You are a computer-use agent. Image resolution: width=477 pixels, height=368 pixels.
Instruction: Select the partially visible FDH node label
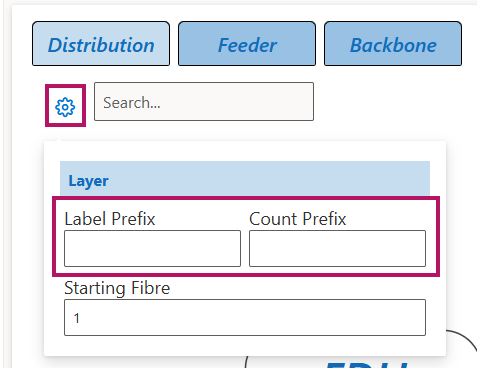click(367, 365)
